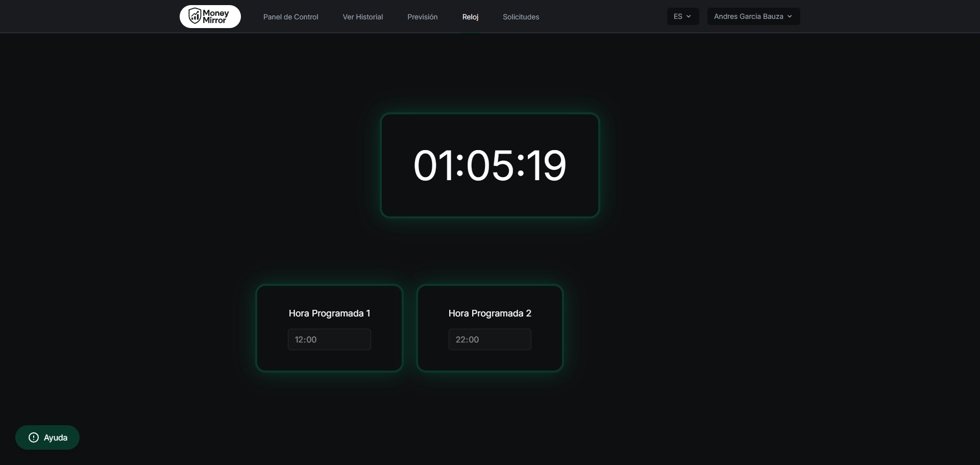Click the exclamation icon in the Ayuda button
980x465 pixels.
click(34, 437)
